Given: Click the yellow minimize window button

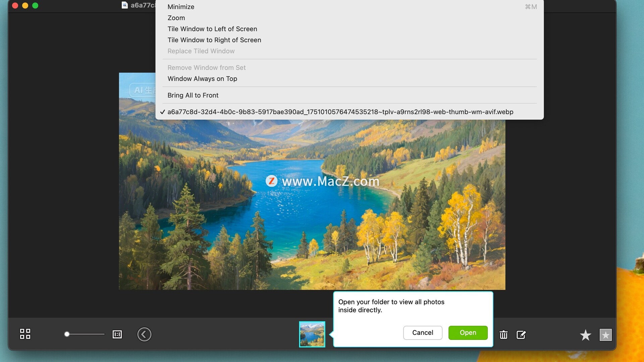Looking at the screenshot, I should [25, 5].
